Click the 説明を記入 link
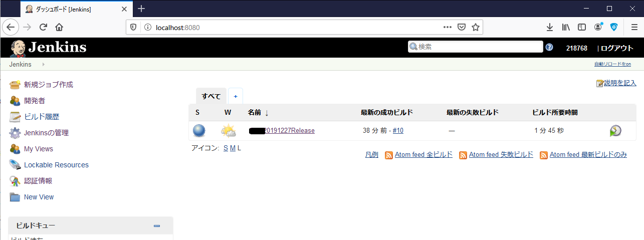Viewport: 644px width, 240px height. (x=620, y=83)
